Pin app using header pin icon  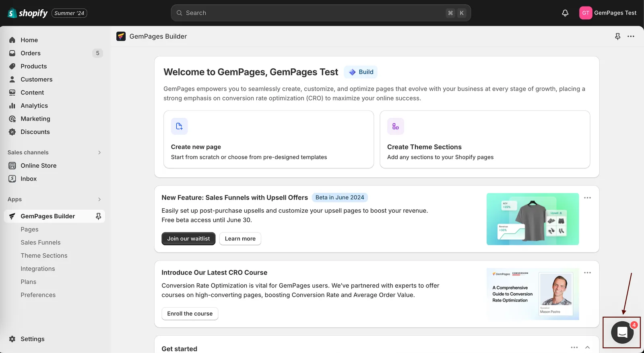pyautogui.click(x=617, y=36)
